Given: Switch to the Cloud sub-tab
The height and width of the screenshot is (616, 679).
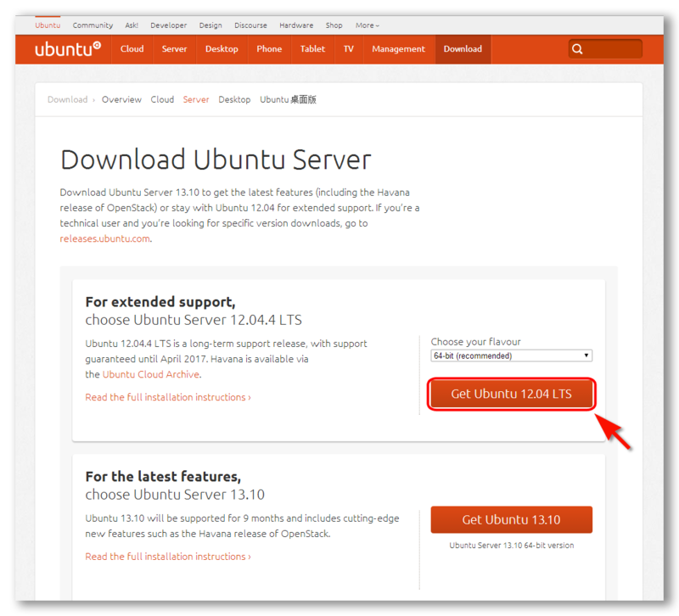Looking at the screenshot, I should [x=162, y=99].
